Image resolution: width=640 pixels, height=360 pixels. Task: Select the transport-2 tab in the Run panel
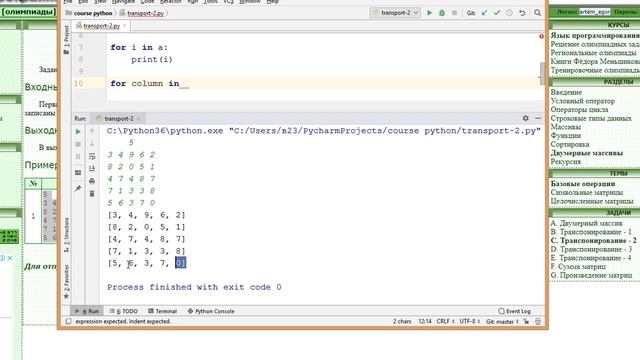118,118
